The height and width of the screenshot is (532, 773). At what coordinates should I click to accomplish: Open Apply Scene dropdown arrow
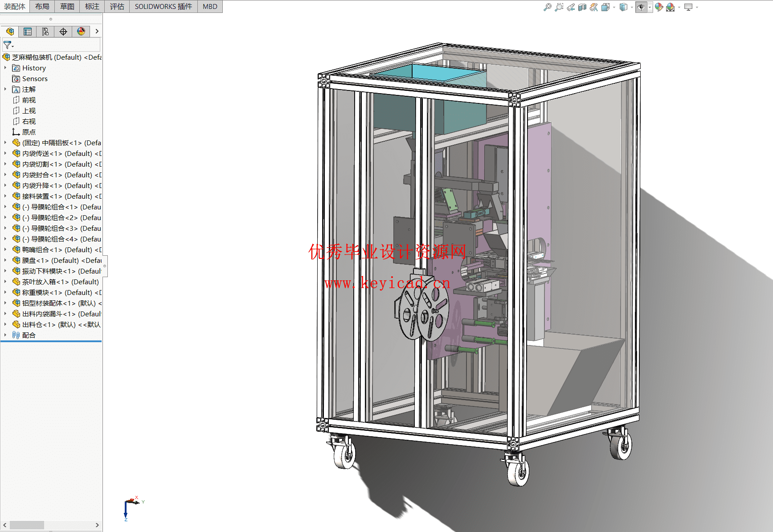pos(679,7)
